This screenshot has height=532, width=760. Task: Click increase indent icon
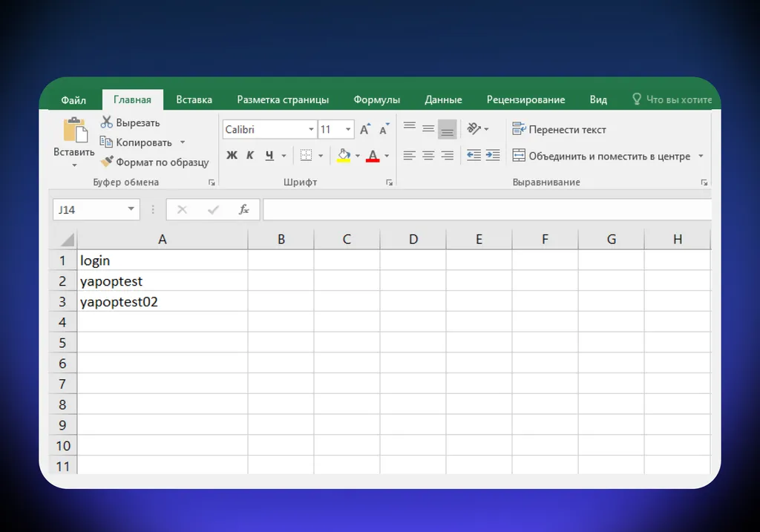pos(493,156)
